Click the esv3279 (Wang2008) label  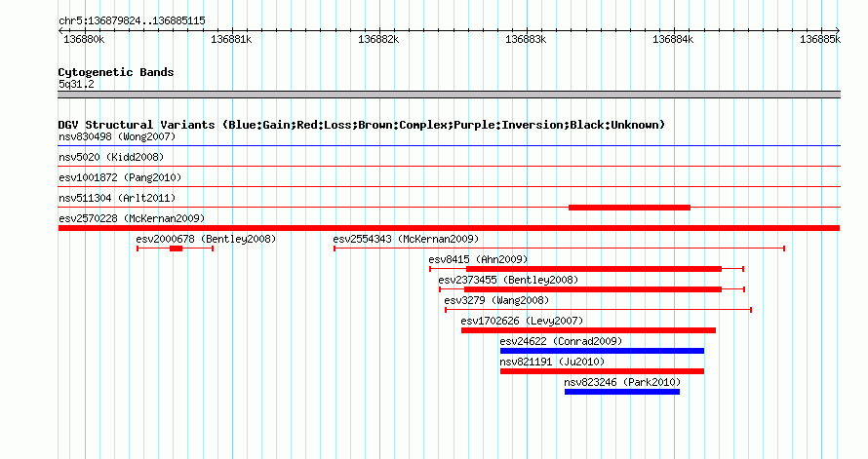pos(496,300)
